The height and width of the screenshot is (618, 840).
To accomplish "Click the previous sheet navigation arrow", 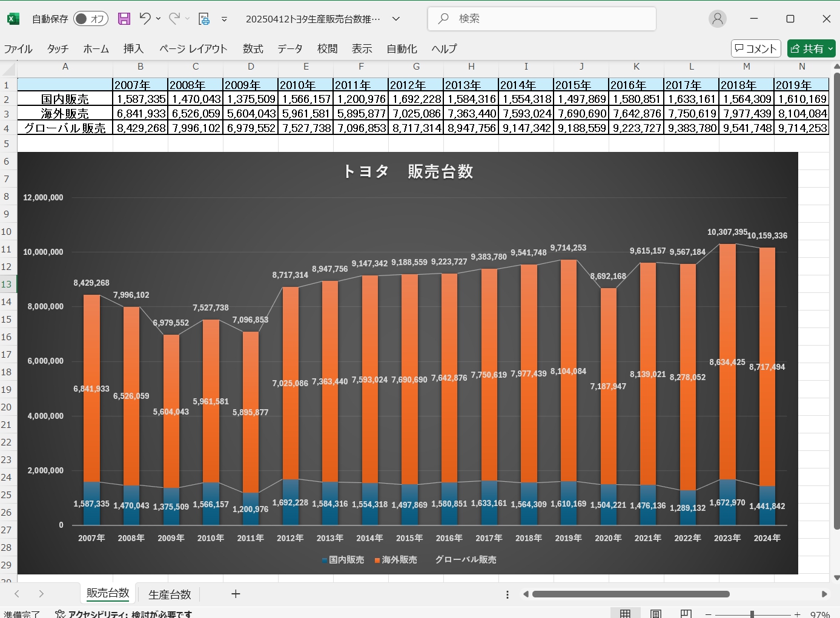I will (17, 594).
